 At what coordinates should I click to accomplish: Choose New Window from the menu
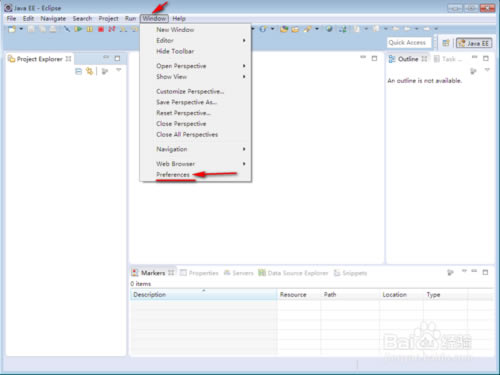coord(195,30)
